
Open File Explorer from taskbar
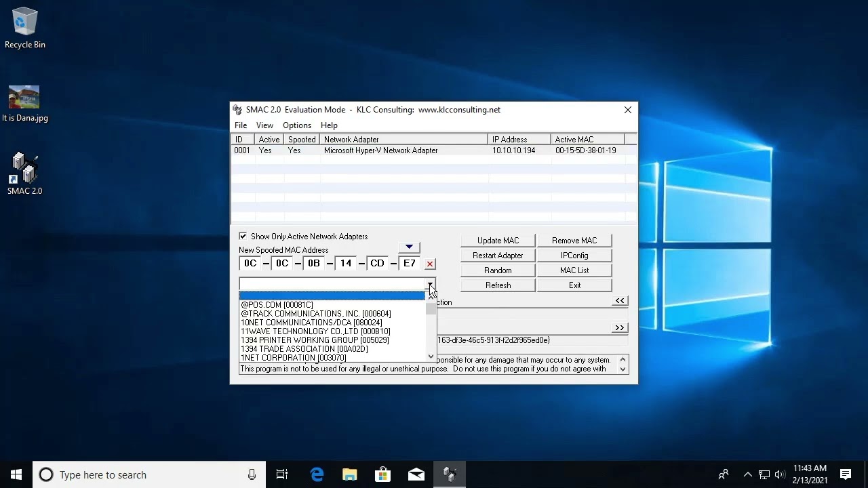[350, 474]
